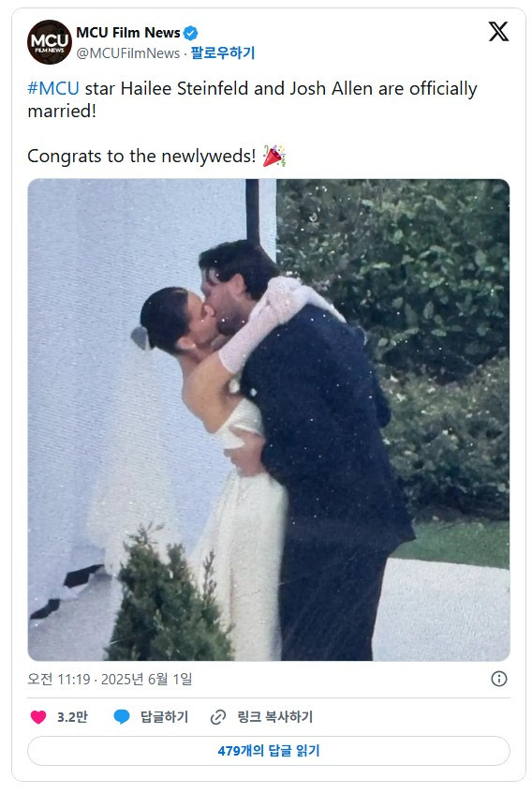
Task: Click the 3.2만 likes count
Action: tap(72, 717)
